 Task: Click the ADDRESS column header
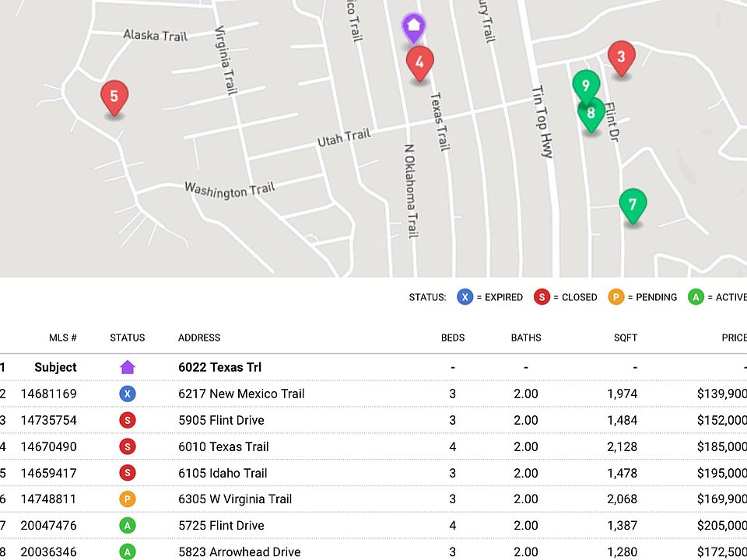point(199,338)
